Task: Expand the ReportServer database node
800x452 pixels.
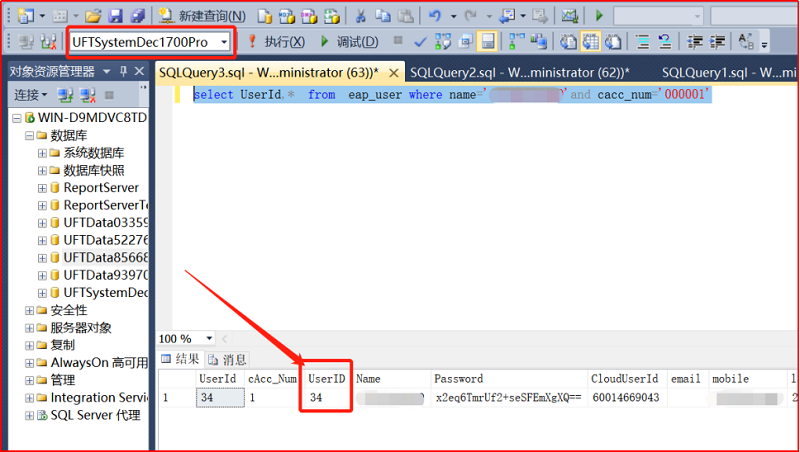Action: point(42,188)
